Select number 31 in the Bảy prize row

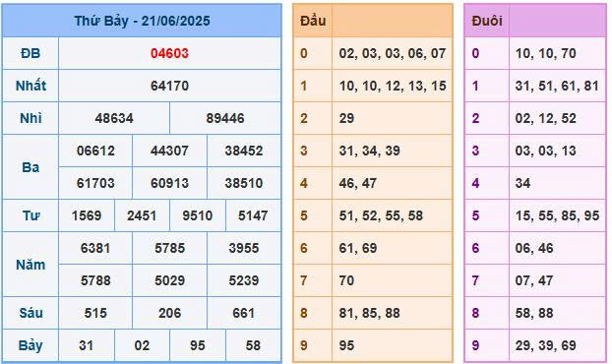point(87,345)
